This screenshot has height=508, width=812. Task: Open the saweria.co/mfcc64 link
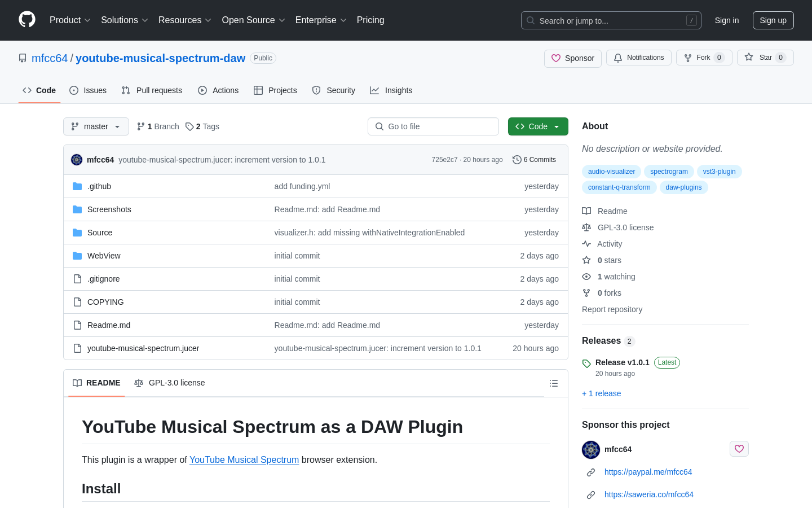[648, 494]
